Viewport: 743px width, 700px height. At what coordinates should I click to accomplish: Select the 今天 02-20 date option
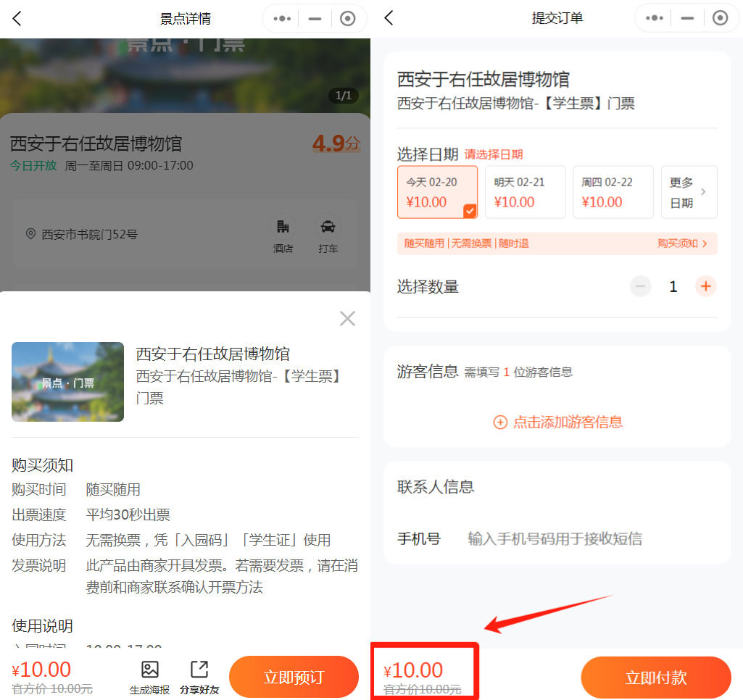coord(437,192)
